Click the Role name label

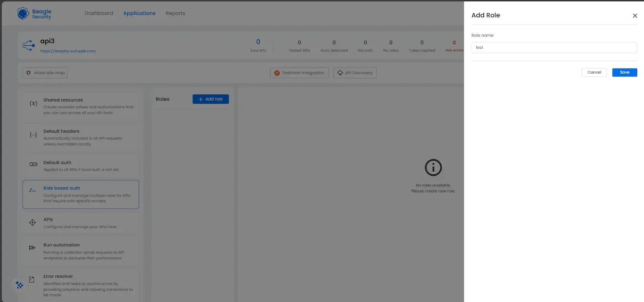(x=482, y=35)
